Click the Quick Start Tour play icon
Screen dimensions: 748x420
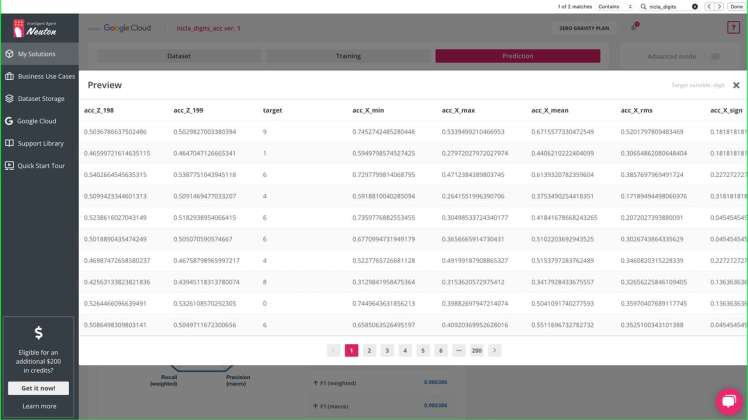pyautogui.click(x=9, y=166)
